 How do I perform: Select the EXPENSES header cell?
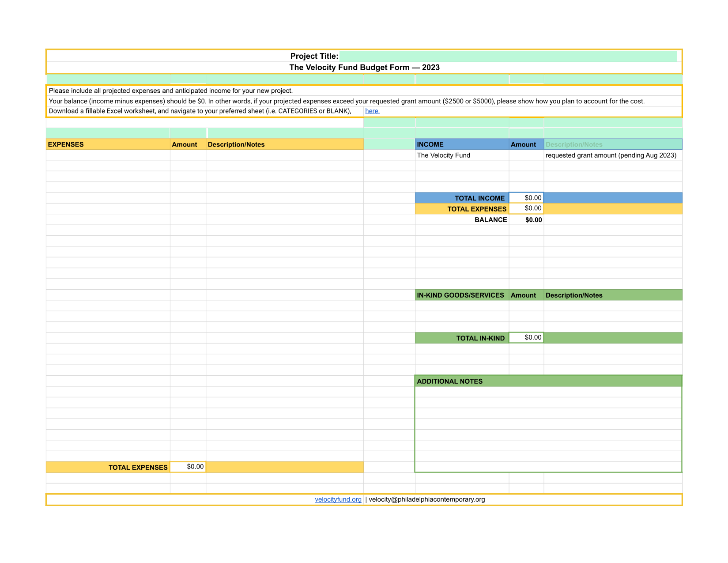(x=108, y=144)
